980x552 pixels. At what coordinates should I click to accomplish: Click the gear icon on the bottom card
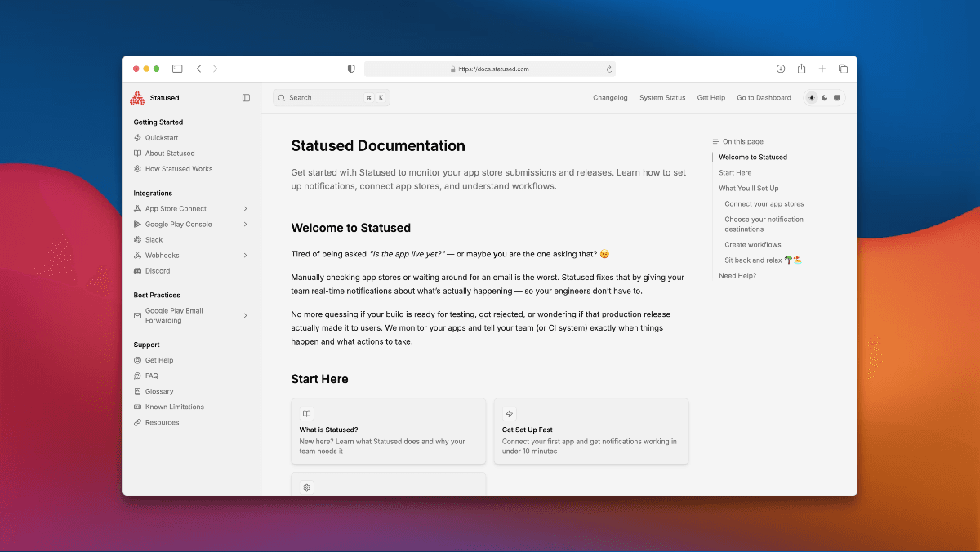(x=306, y=487)
